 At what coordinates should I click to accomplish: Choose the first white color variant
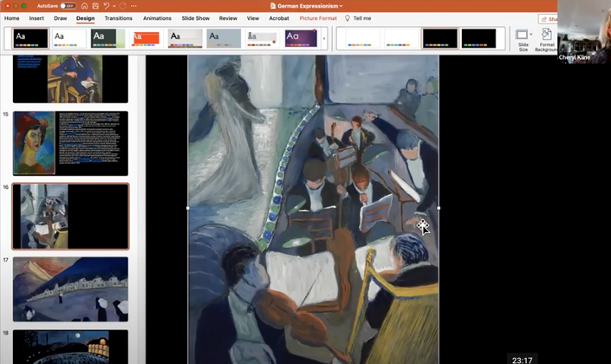click(x=362, y=38)
